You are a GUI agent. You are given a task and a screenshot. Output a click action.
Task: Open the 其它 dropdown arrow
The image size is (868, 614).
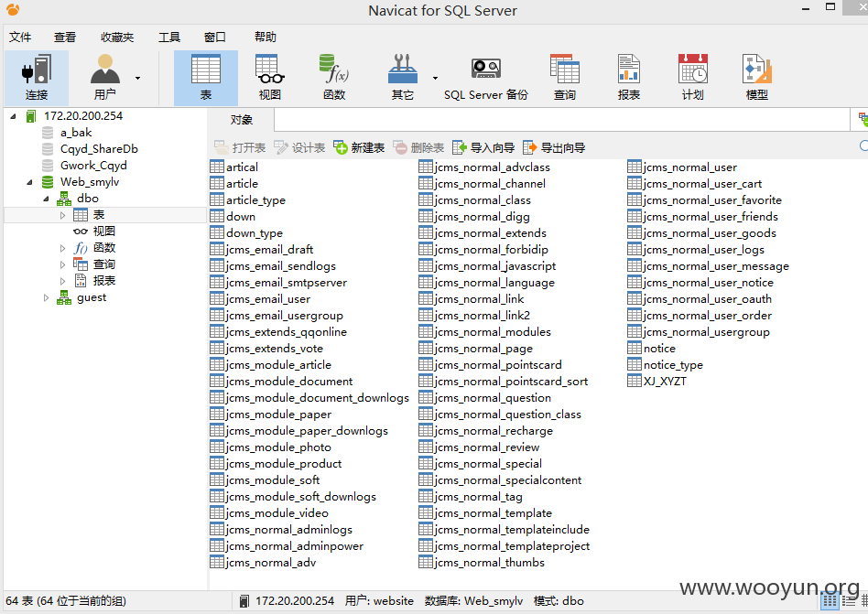click(435, 78)
